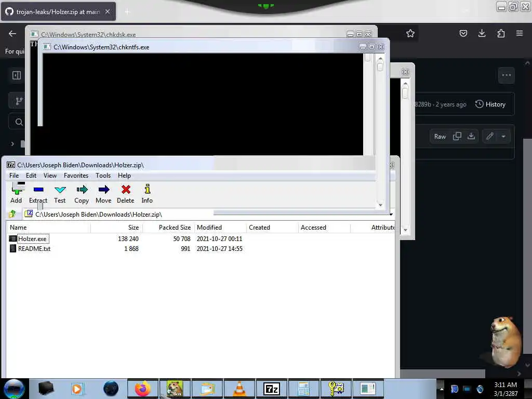Screen dimensions: 532x399
Task: Open the 7z taskbar button
Action: coord(271,389)
